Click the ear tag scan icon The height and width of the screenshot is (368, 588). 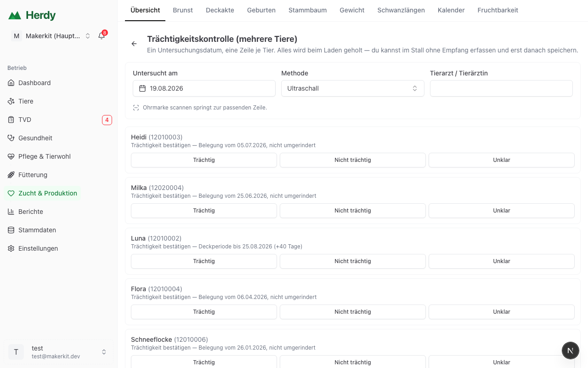(136, 108)
